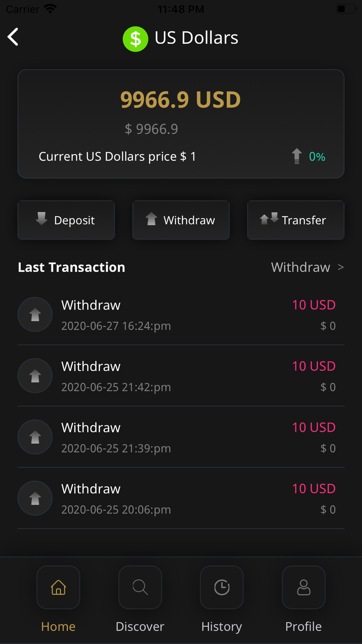The height and width of the screenshot is (644, 362).
Task: Click the Deposit button
Action: pos(66,220)
